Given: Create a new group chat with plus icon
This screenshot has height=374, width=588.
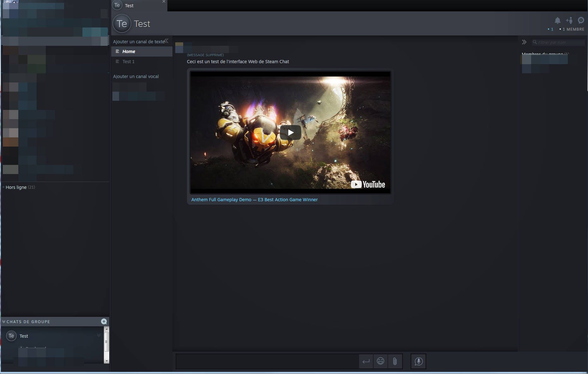Looking at the screenshot, I should point(104,322).
